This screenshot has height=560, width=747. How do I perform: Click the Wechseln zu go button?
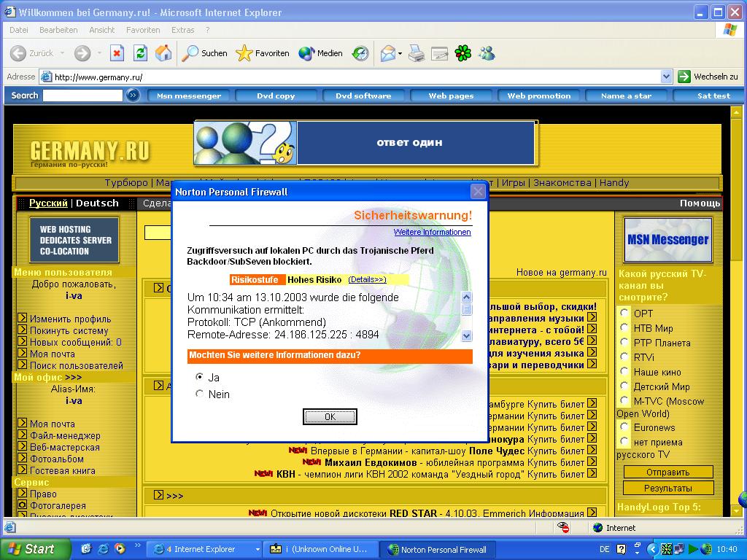pyautogui.click(x=708, y=77)
